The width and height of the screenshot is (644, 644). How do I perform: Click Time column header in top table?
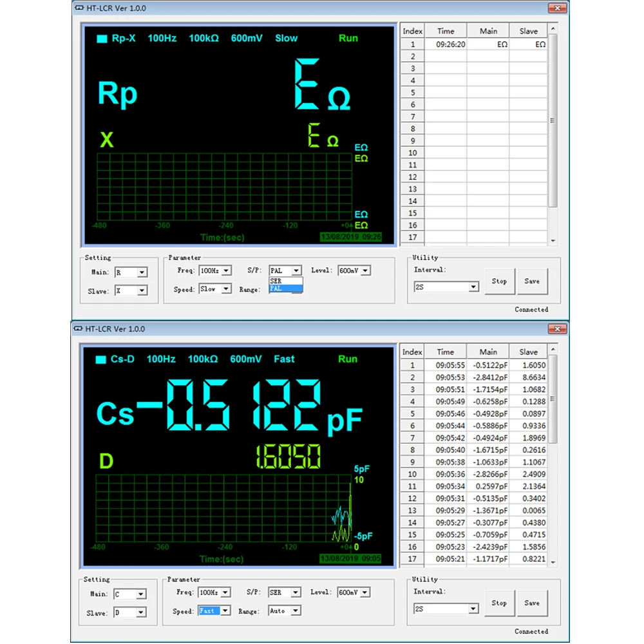[x=446, y=31]
